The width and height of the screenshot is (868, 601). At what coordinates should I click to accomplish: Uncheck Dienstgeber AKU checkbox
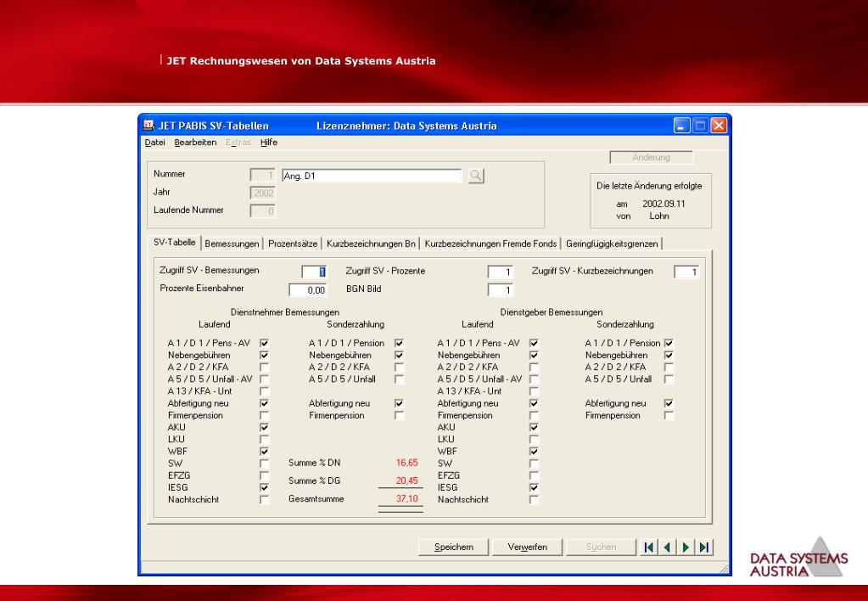tap(534, 428)
